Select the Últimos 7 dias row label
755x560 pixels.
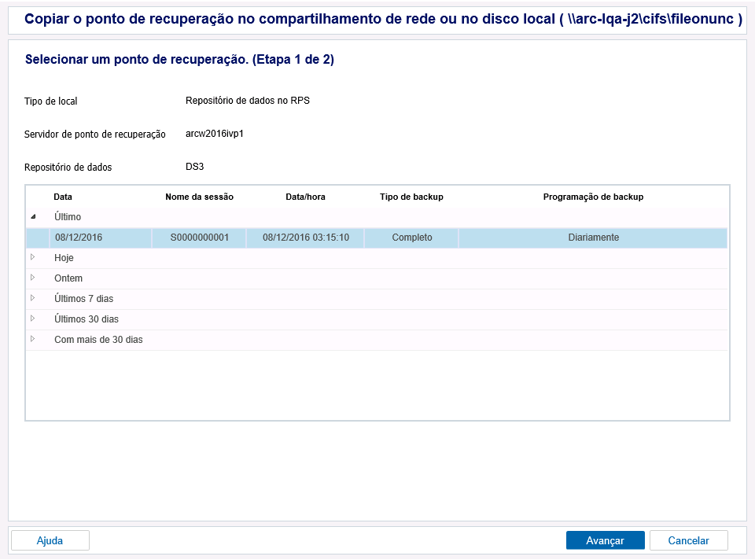click(x=84, y=299)
